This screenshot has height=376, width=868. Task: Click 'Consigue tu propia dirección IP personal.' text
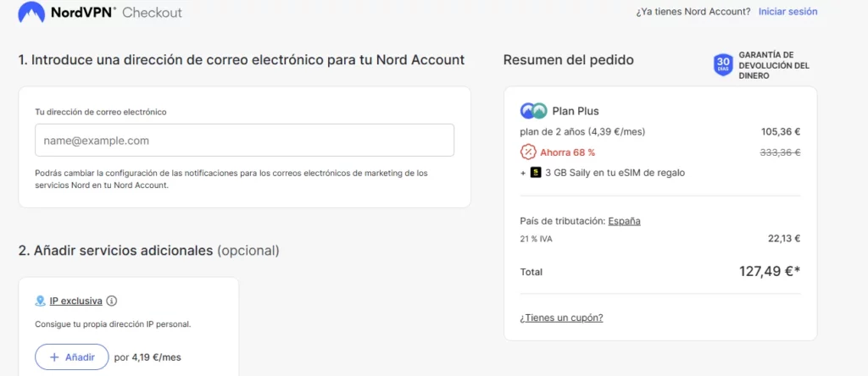[x=113, y=324]
